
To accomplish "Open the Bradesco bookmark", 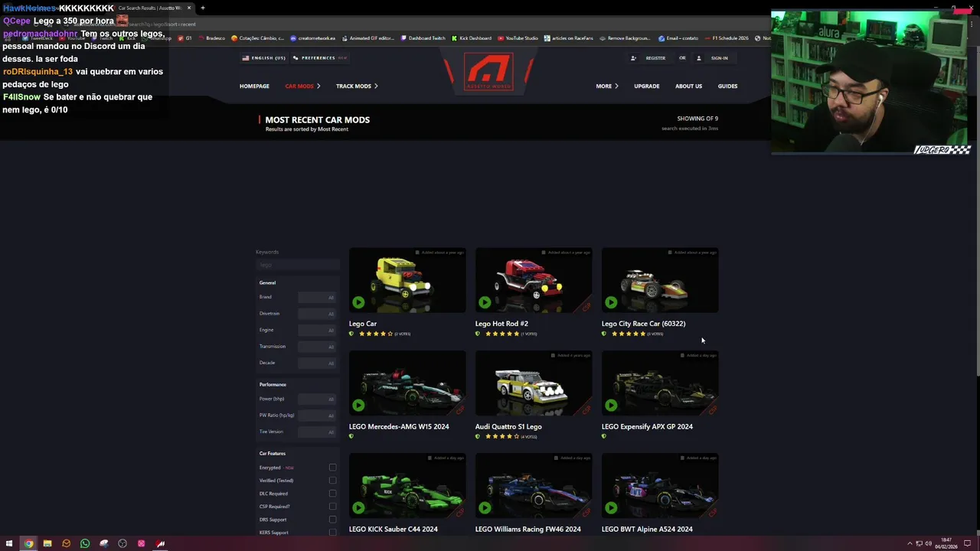I will click(212, 38).
